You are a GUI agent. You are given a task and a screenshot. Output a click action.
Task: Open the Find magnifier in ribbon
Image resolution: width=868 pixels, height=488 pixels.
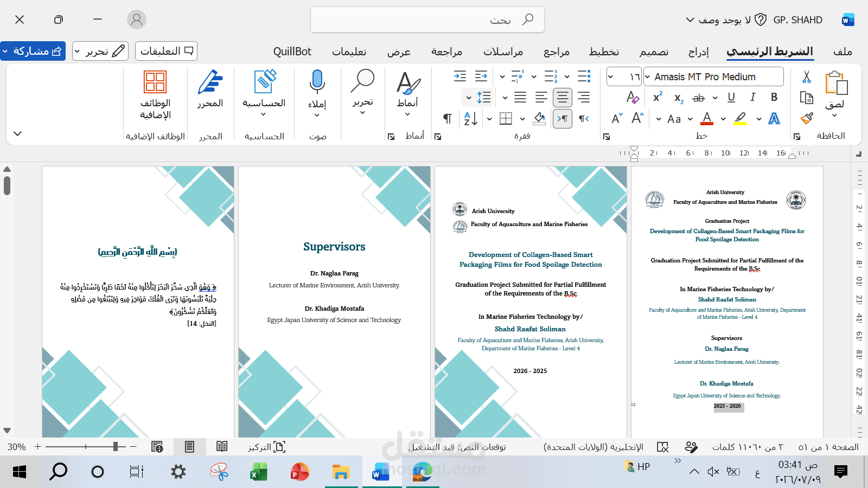click(x=362, y=81)
